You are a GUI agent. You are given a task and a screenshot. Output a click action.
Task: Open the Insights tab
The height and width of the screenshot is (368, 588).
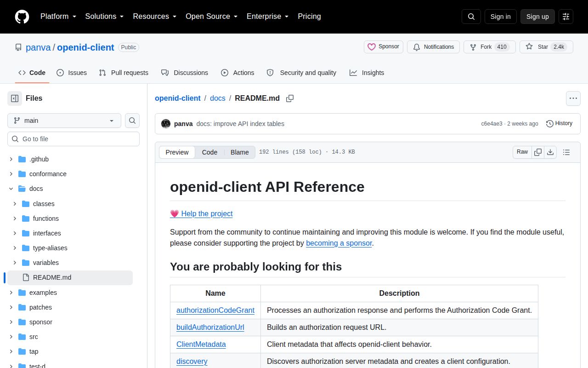click(367, 73)
